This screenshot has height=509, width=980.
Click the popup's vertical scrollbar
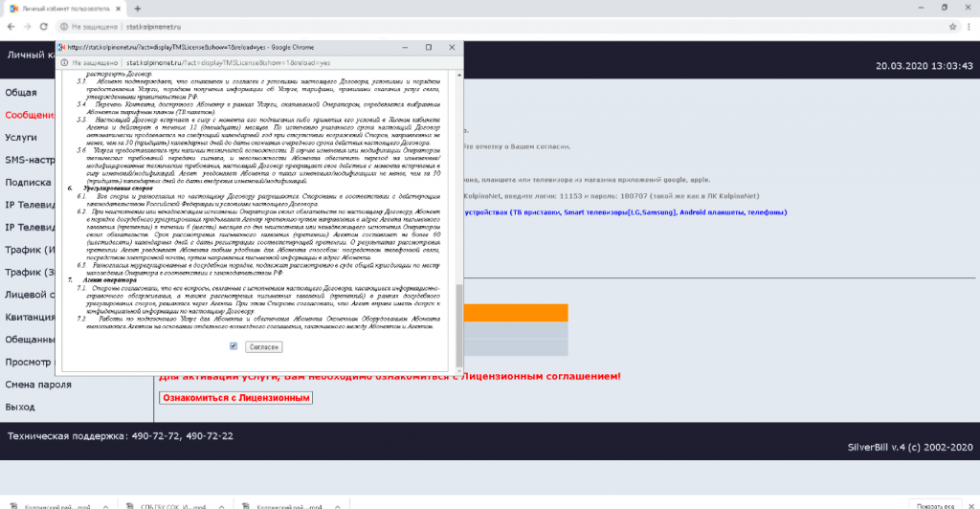[x=458, y=316]
